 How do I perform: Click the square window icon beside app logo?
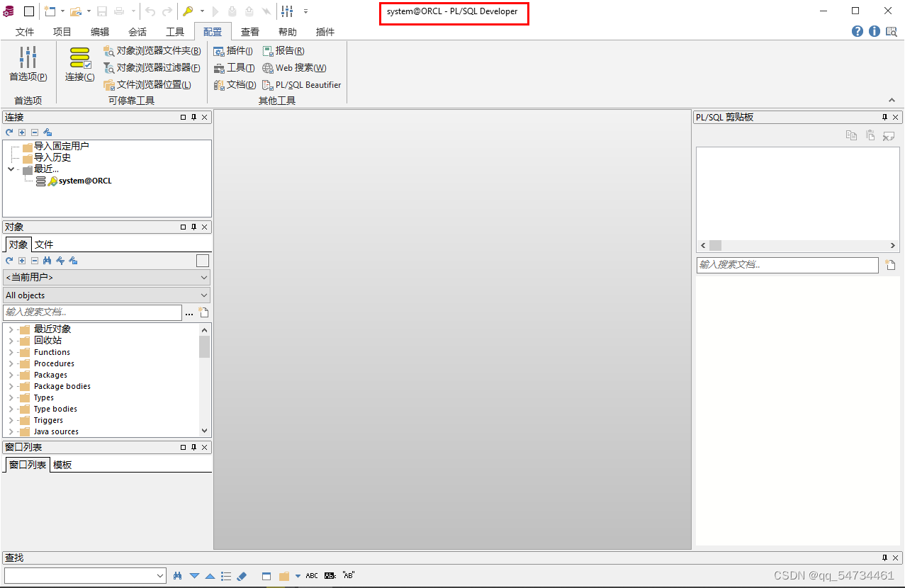[x=29, y=11]
